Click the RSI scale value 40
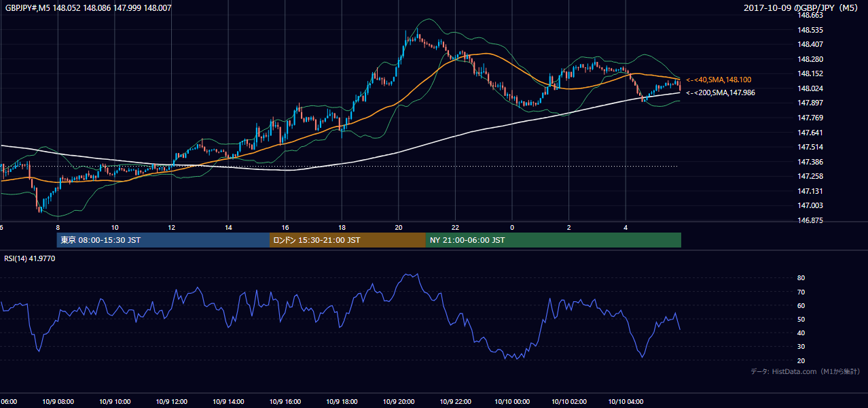The height and width of the screenshot is (408, 868). click(801, 333)
